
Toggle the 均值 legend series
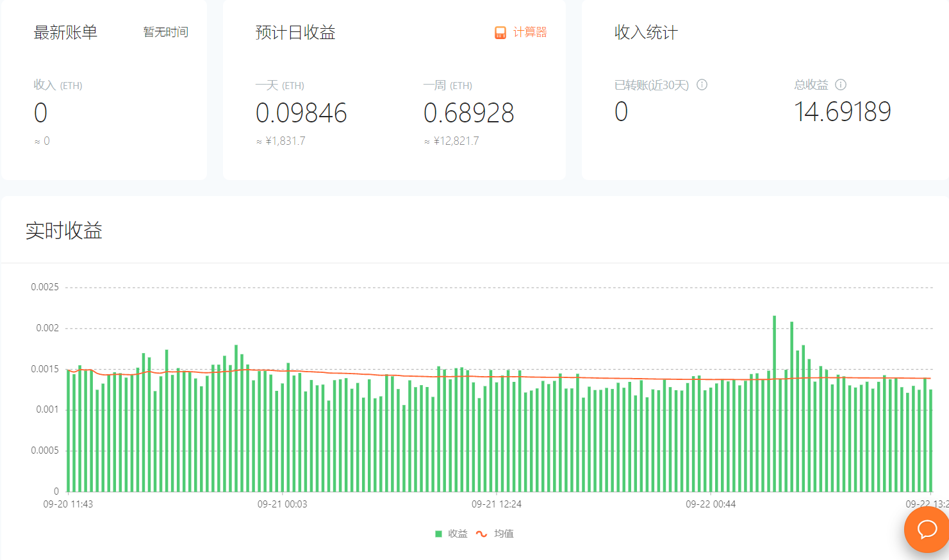point(495,534)
